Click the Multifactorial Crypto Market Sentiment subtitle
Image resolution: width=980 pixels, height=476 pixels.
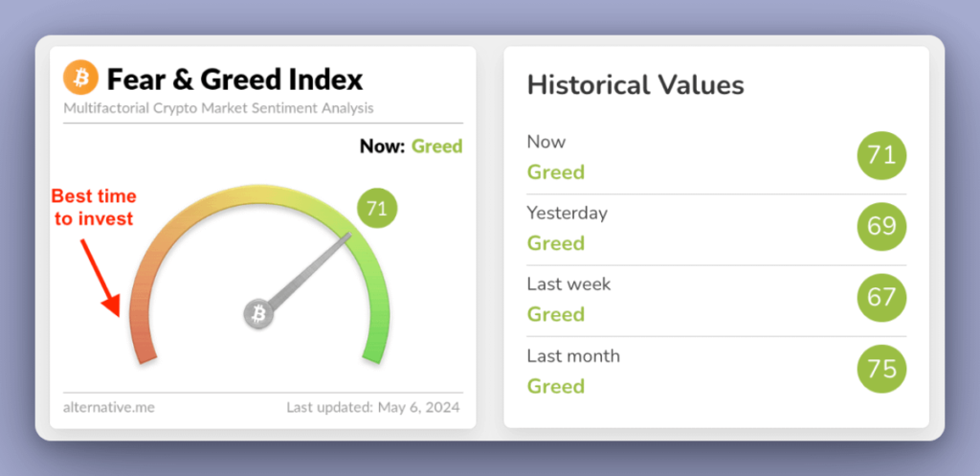218,108
